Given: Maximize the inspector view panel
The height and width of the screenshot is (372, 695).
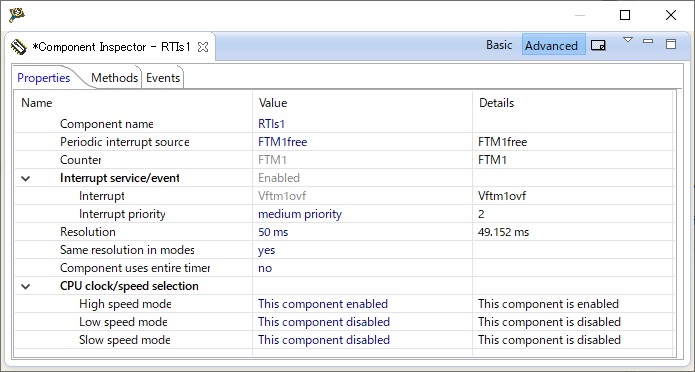Looking at the screenshot, I should pos(671,43).
